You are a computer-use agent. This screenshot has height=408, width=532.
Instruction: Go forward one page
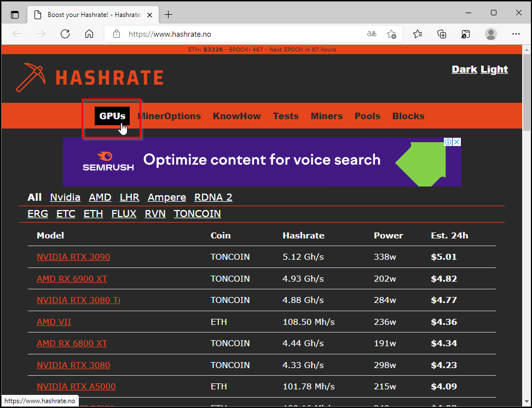pyautogui.click(x=41, y=34)
